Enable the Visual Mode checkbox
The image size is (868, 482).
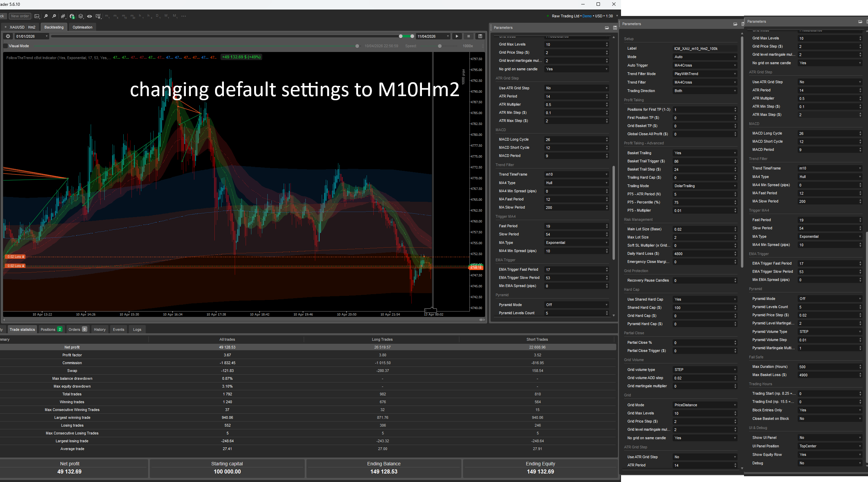pos(5,46)
